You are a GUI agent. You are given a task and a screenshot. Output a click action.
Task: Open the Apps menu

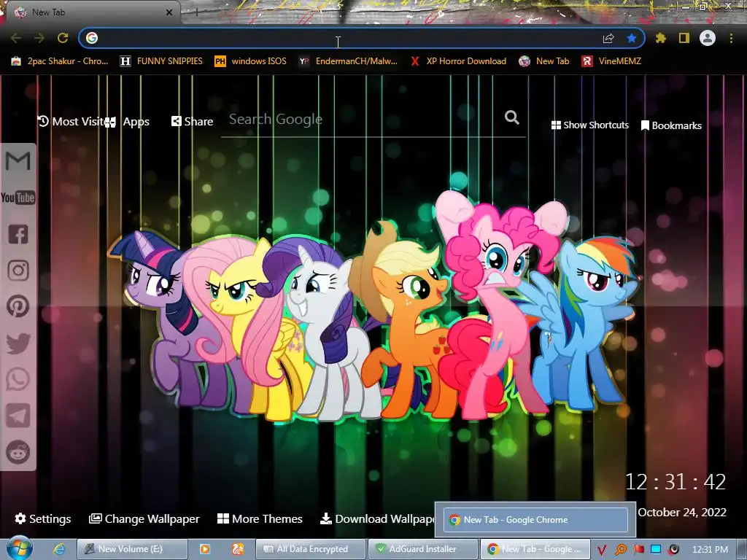click(127, 122)
